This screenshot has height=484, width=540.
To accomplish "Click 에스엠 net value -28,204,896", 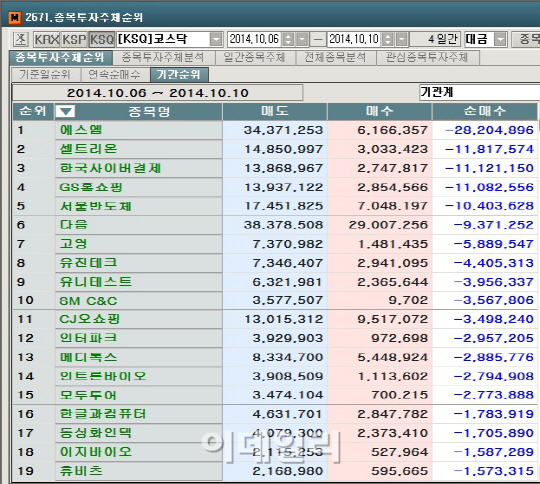I will (x=489, y=130).
